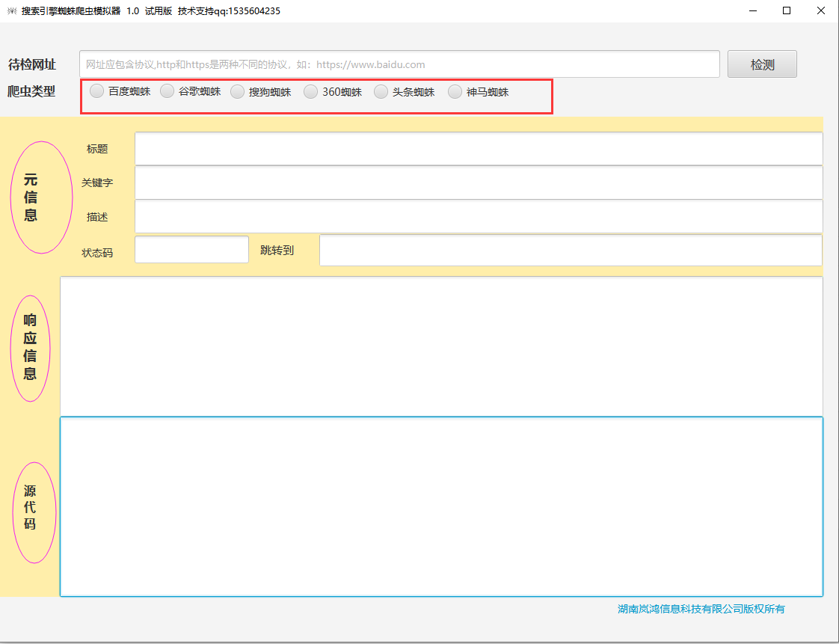839x644 pixels.
Task: Click the 元信息 oval label
Action: point(41,197)
